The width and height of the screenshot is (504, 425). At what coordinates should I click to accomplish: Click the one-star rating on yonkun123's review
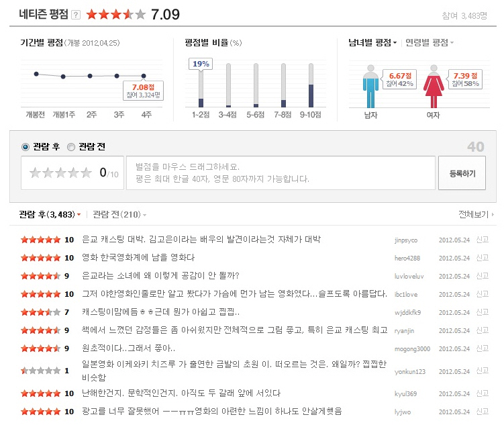point(41,370)
